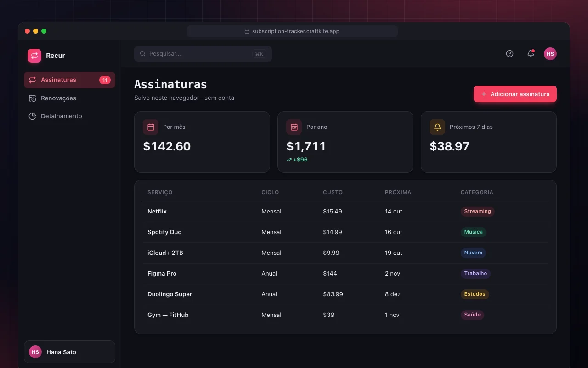Click the Streaming category tag

[x=478, y=212]
